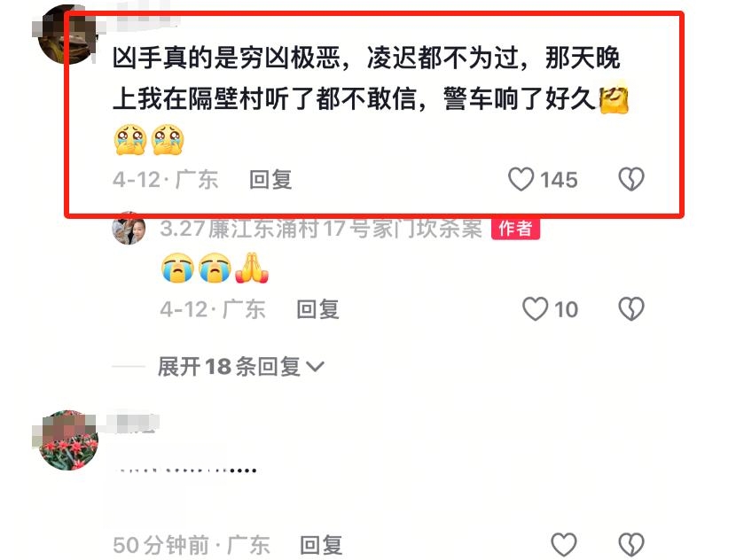
Task: Reply to the 145-like top comment
Action: pyautogui.click(x=270, y=180)
